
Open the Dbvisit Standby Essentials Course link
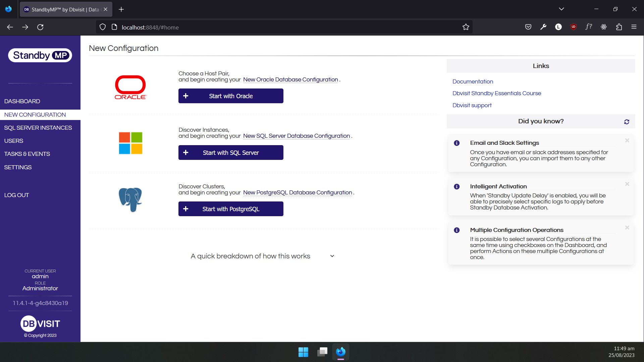pyautogui.click(x=496, y=93)
